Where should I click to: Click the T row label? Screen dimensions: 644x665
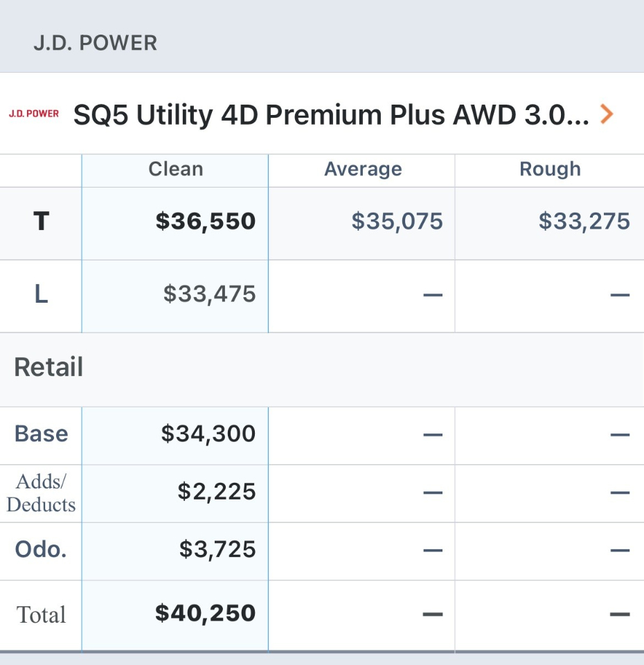(41, 222)
